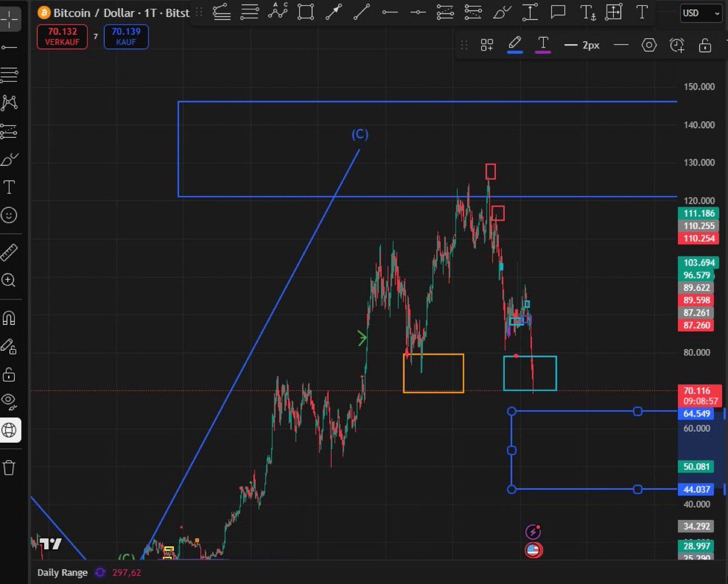This screenshot has height=584, width=728.
Task: Click the blue pencil color swatch
Action: [x=515, y=52]
